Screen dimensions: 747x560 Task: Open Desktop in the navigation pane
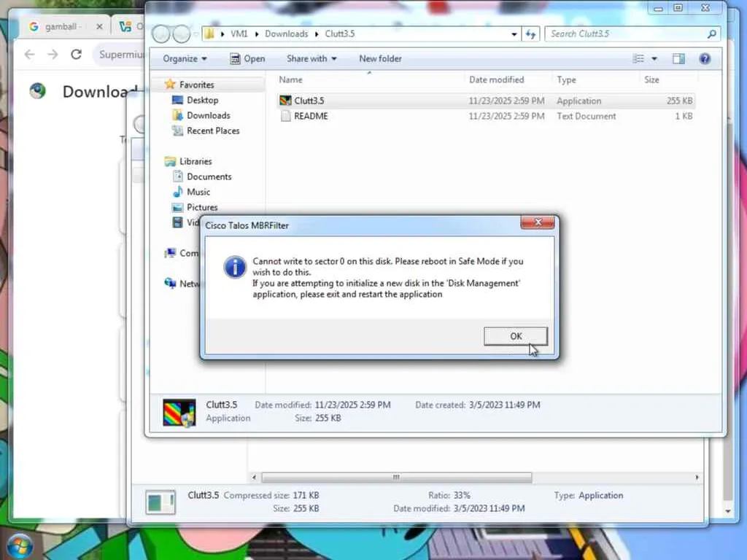click(203, 100)
